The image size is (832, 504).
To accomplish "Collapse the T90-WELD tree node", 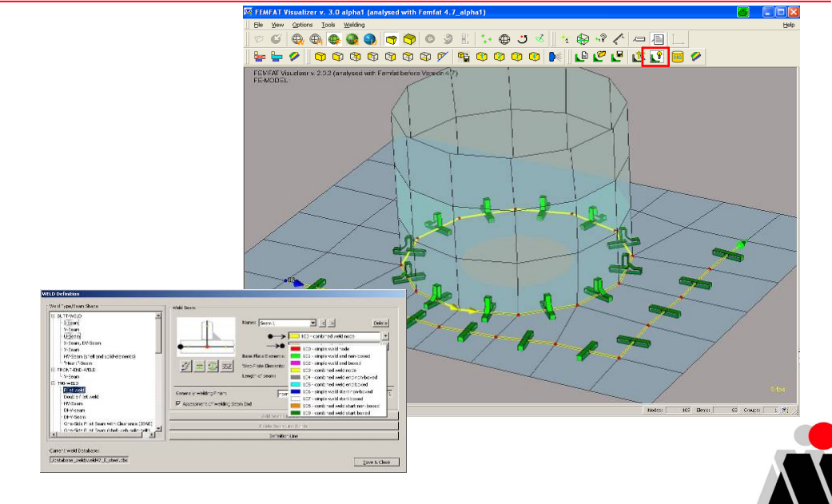I will coord(53,383).
